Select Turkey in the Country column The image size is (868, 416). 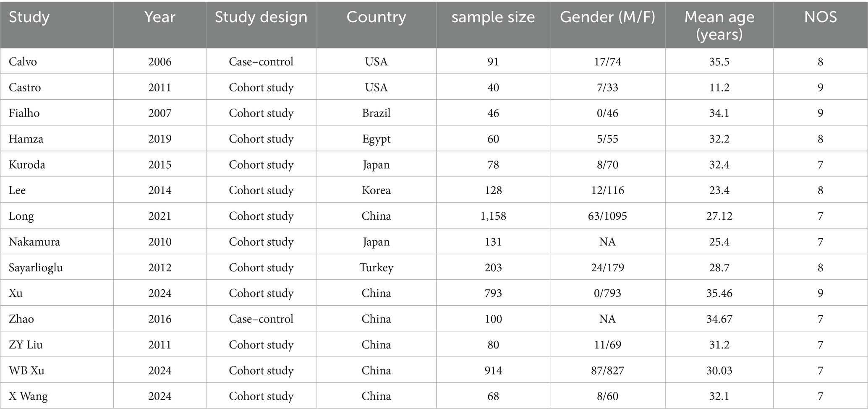pyautogui.click(x=376, y=268)
